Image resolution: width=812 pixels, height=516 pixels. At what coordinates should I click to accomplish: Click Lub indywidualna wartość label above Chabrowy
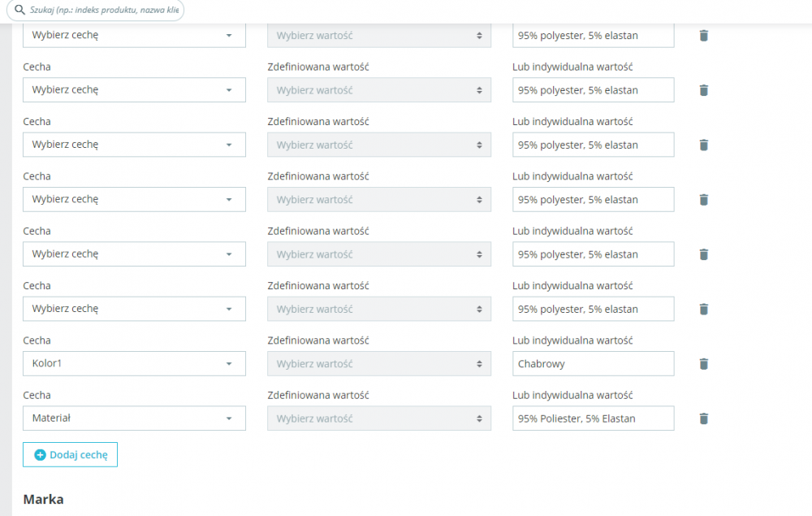[x=572, y=340]
